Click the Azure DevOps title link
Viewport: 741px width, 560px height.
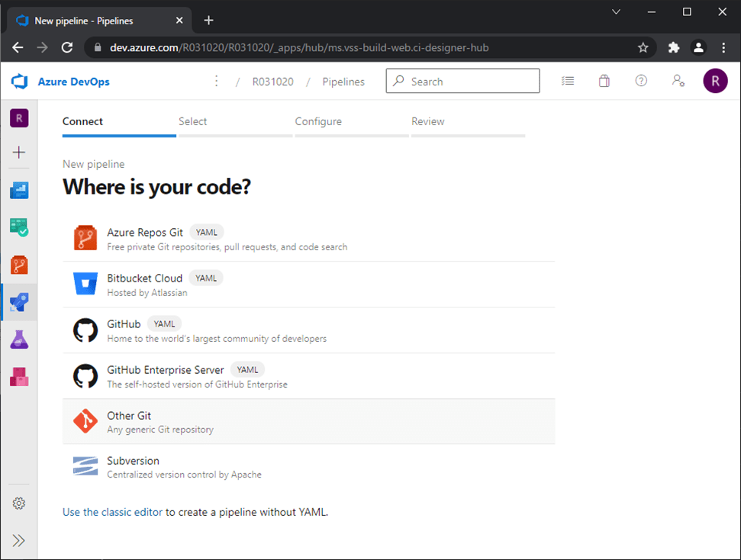point(74,82)
